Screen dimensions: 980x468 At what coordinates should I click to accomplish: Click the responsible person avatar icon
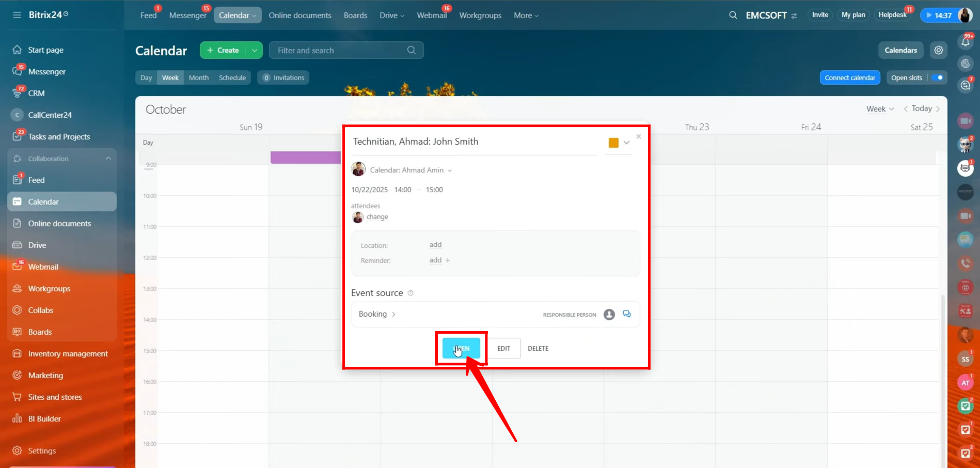click(x=609, y=314)
